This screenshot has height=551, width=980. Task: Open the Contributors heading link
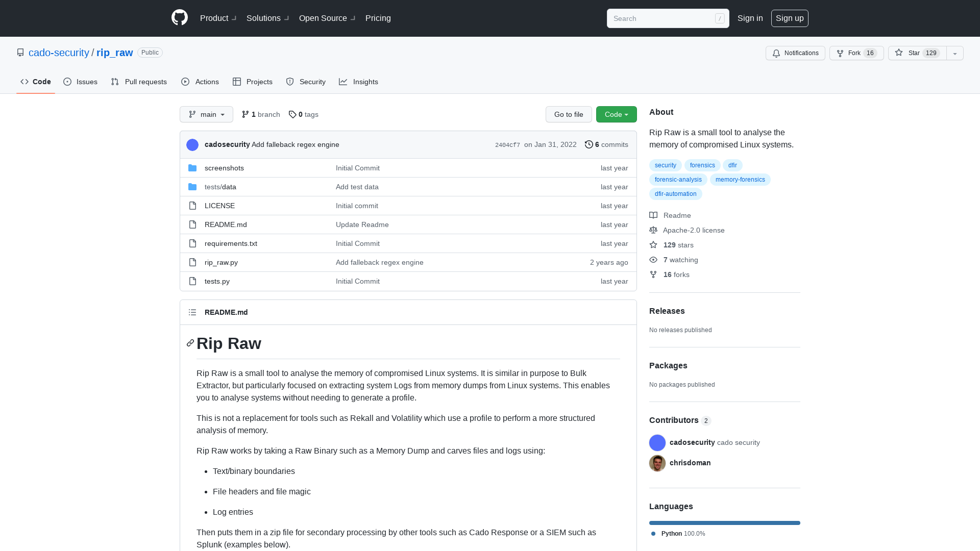[680, 420]
